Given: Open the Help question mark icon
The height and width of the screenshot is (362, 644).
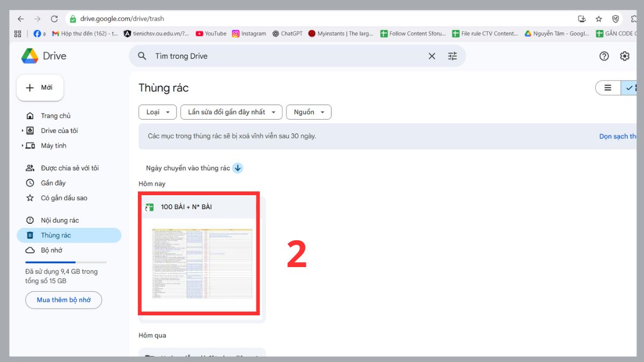Looking at the screenshot, I should tap(604, 56).
